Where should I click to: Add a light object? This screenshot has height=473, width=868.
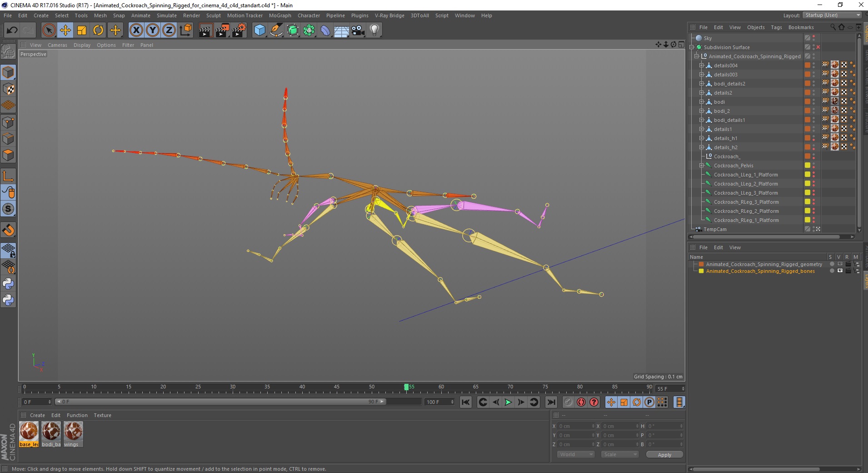point(374,30)
